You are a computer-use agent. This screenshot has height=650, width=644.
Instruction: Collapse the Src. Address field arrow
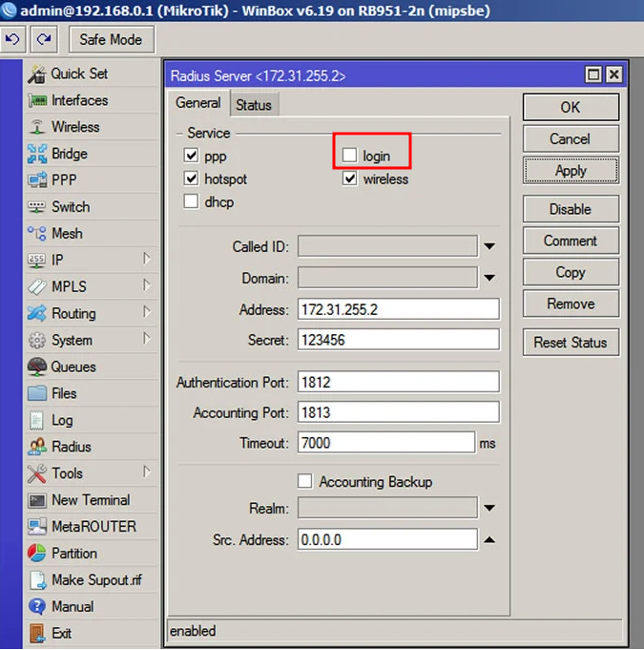click(x=489, y=539)
